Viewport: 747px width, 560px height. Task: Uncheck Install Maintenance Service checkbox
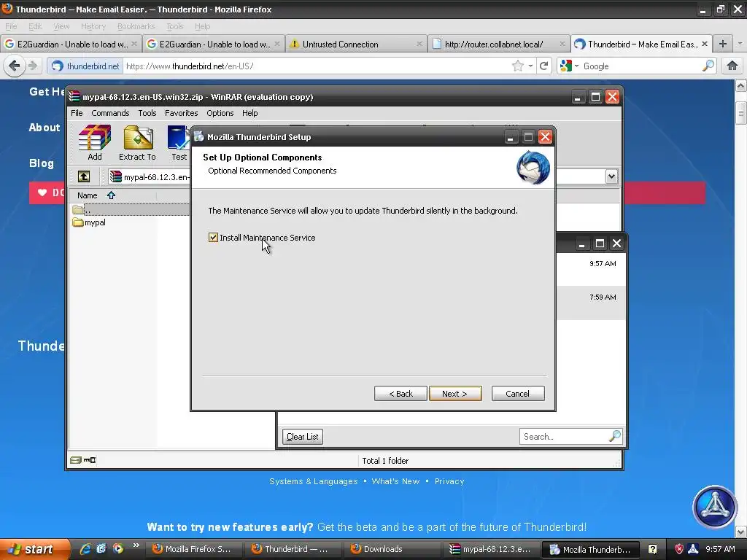click(x=213, y=237)
